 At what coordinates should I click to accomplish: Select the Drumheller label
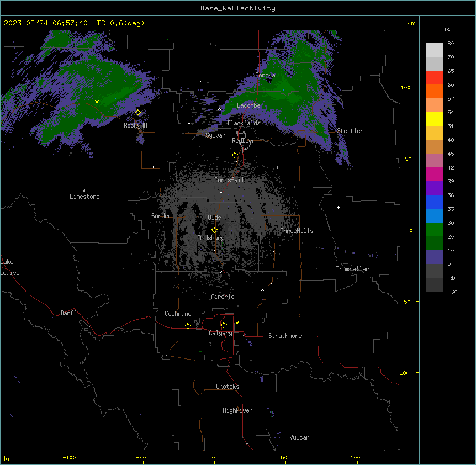click(352, 269)
